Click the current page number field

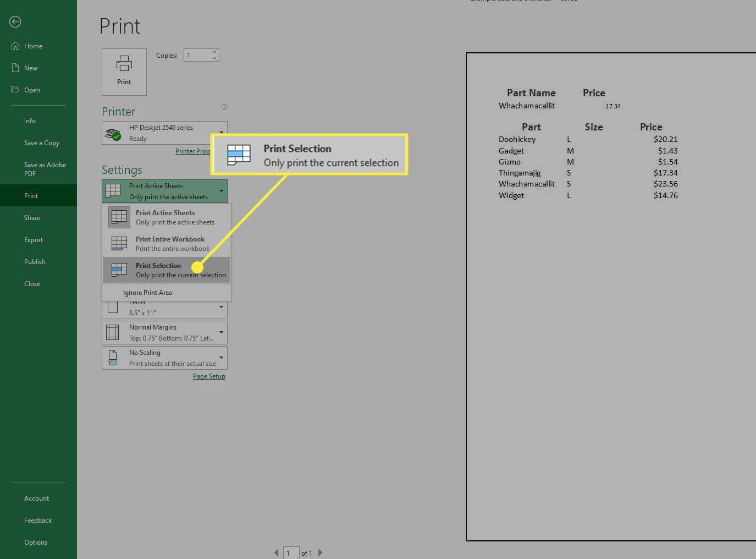click(291, 553)
